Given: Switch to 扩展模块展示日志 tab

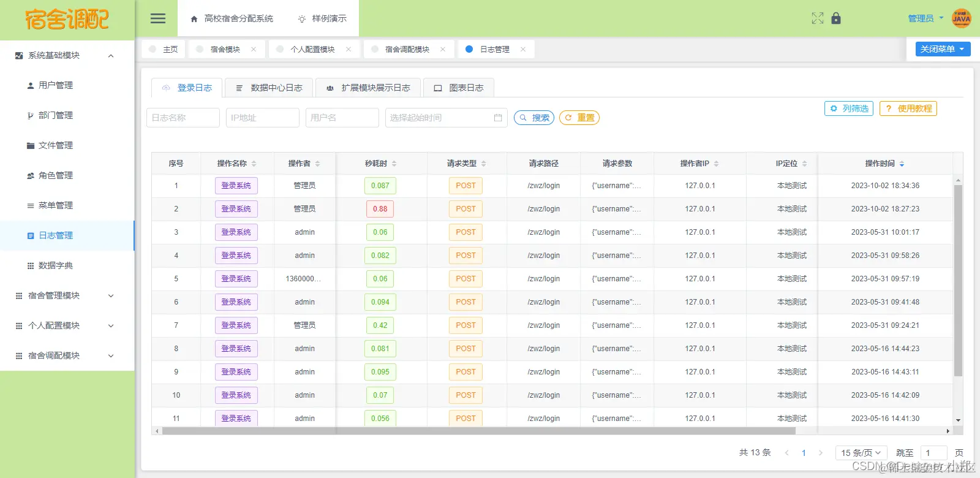Looking at the screenshot, I should pos(368,88).
